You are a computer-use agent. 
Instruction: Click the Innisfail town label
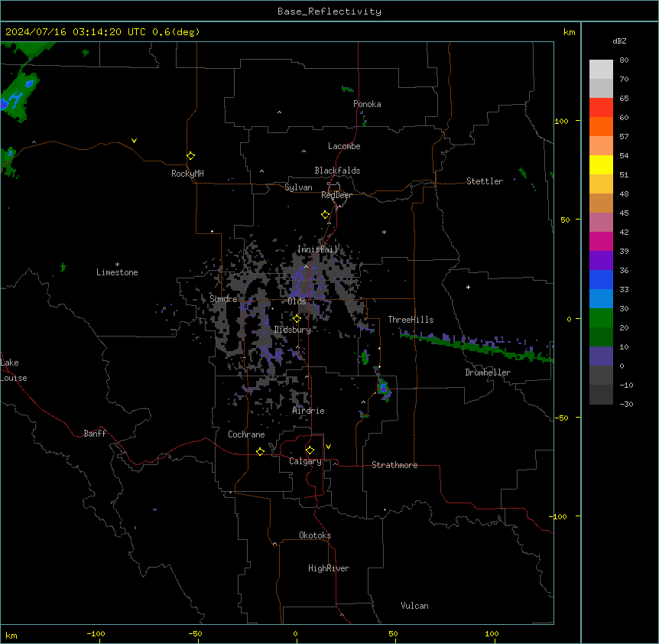(x=317, y=249)
